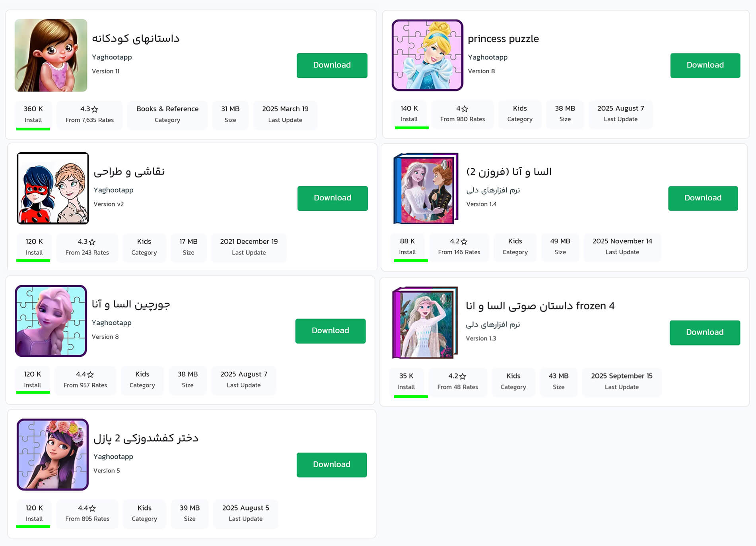Open the Yaghootapp developer link under princess puzzle
The image size is (756, 546).
point(488,57)
